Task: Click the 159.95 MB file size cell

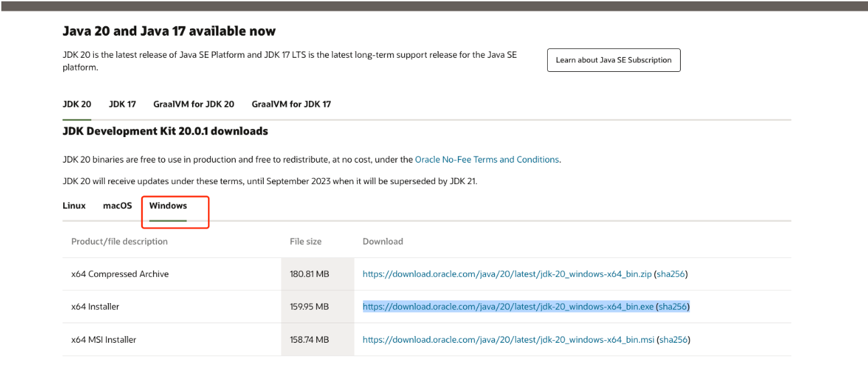Action: point(309,306)
